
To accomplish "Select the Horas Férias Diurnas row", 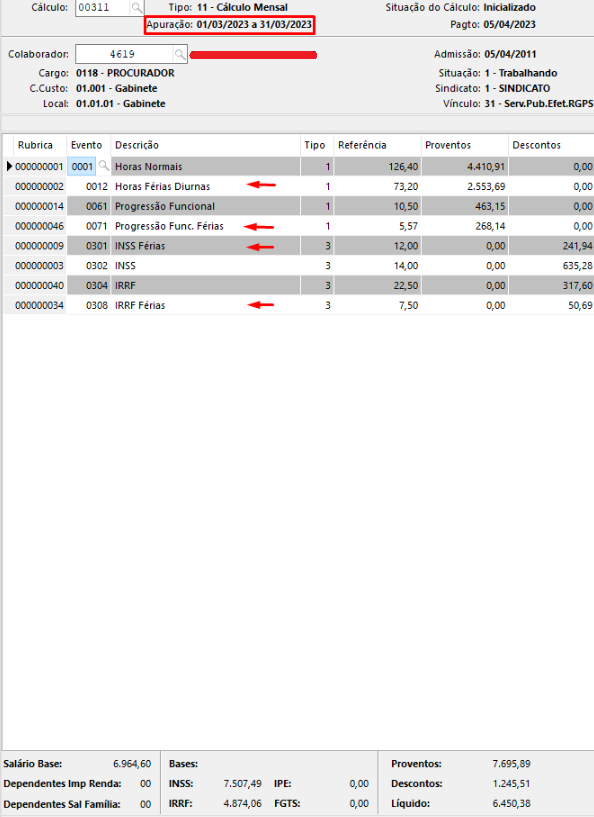I will [299, 187].
